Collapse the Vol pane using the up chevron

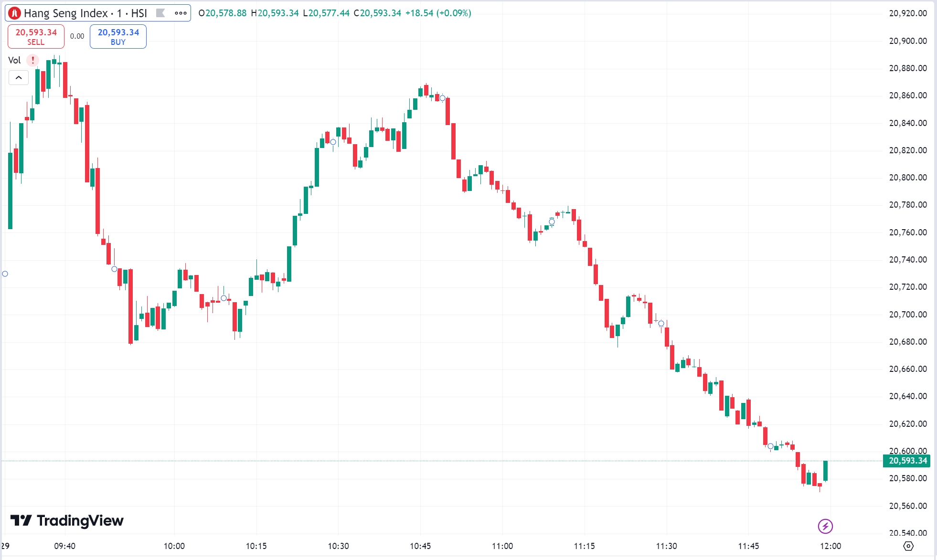coord(18,77)
